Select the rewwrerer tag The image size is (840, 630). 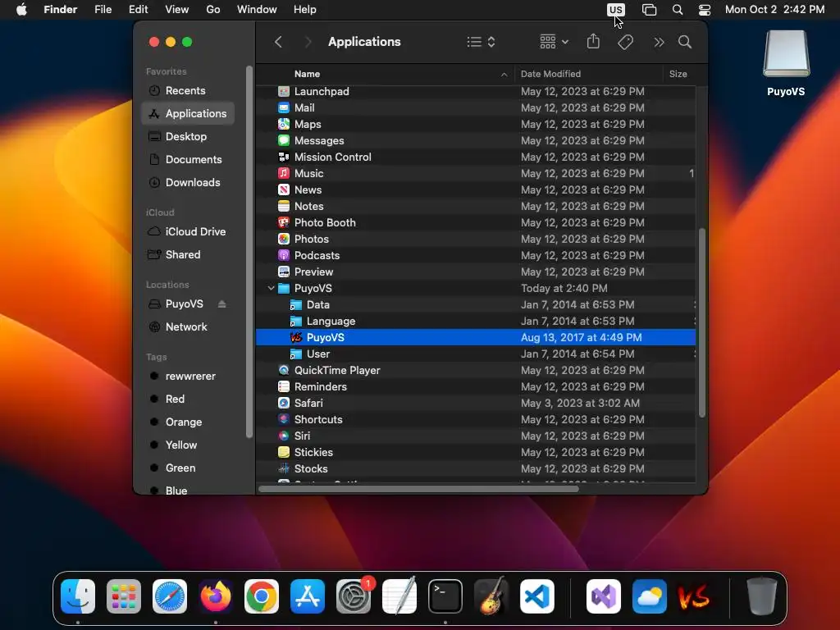coord(188,376)
